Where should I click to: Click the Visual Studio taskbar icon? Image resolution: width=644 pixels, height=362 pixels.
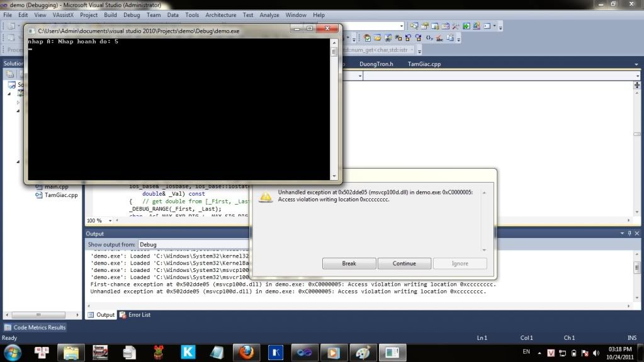304,353
